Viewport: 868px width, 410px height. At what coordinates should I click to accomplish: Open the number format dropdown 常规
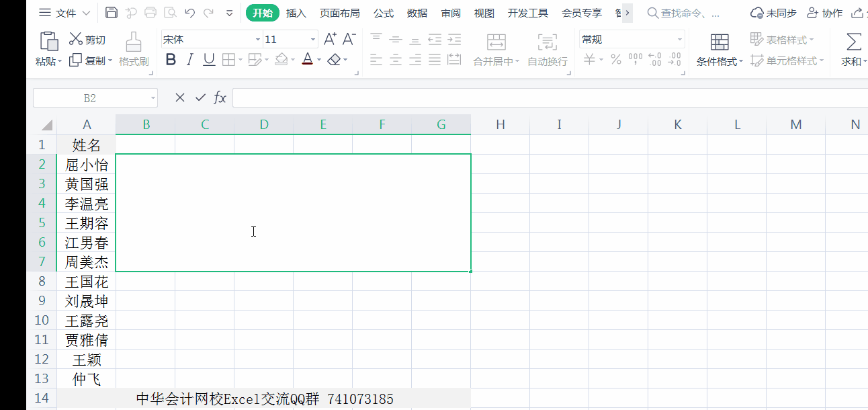click(679, 40)
